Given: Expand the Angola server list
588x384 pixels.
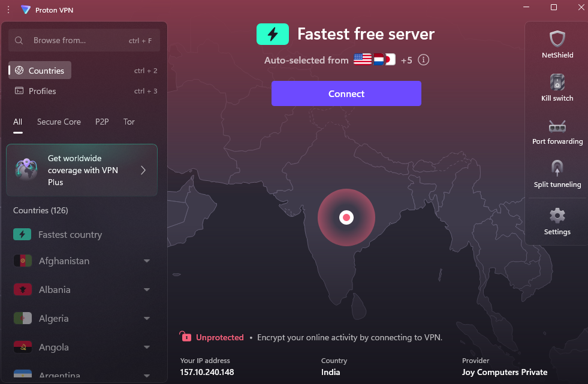Looking at the screenshot, I should click(147, 347).
